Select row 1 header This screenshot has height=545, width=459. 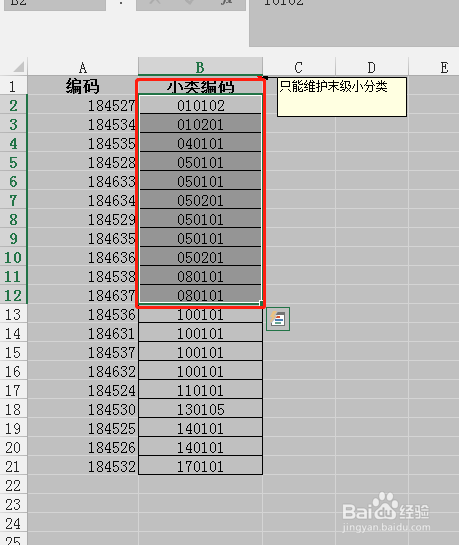pos(13,86)
